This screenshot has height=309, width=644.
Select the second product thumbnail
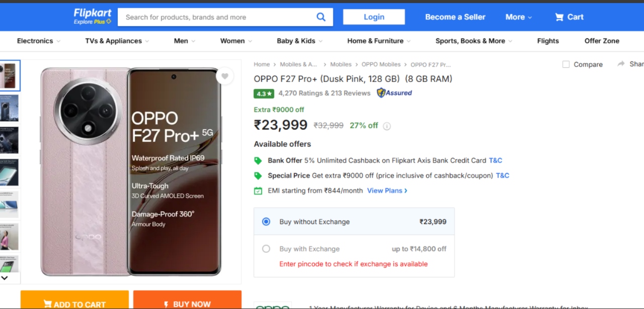tap(10, 108)
